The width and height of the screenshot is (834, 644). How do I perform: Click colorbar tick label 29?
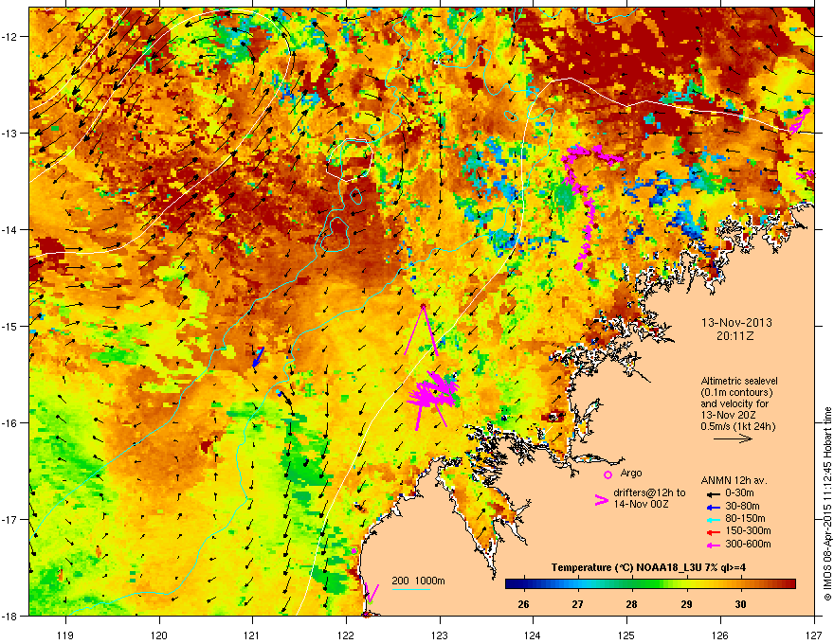coord(686,604)
